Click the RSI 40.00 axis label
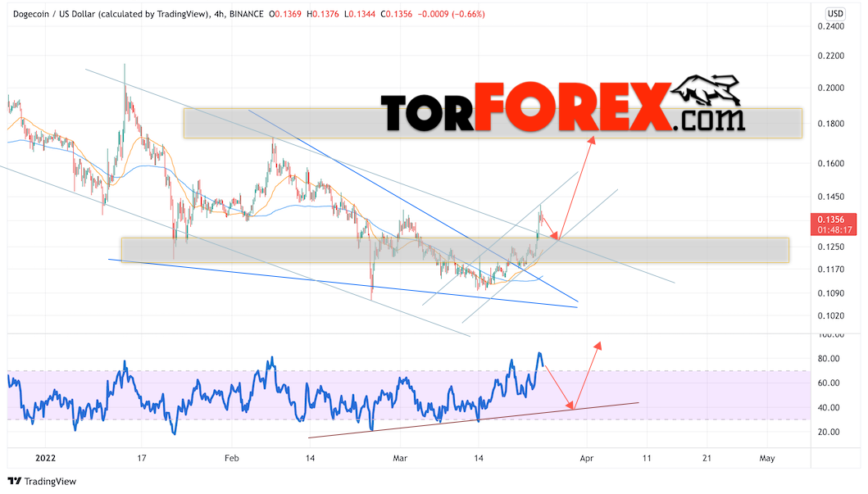Screen dimensions: 868x494 829,408
